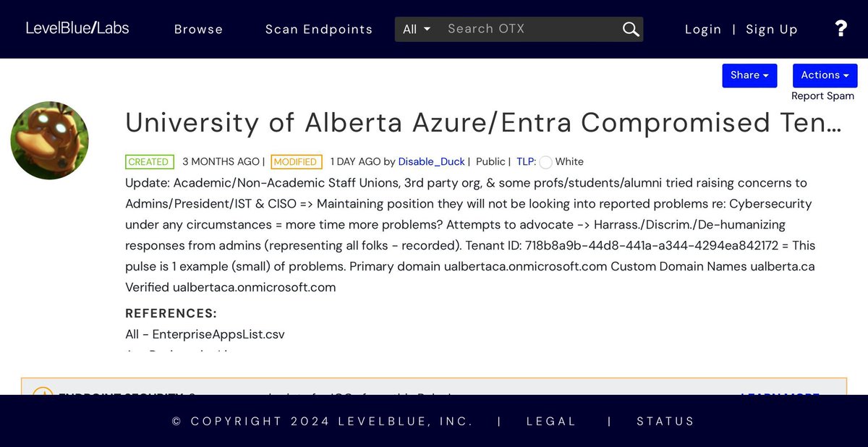The image size is (868, 447).
Task: Click the TLP label link
Action: pyautogui.click(x=526, y=161)
